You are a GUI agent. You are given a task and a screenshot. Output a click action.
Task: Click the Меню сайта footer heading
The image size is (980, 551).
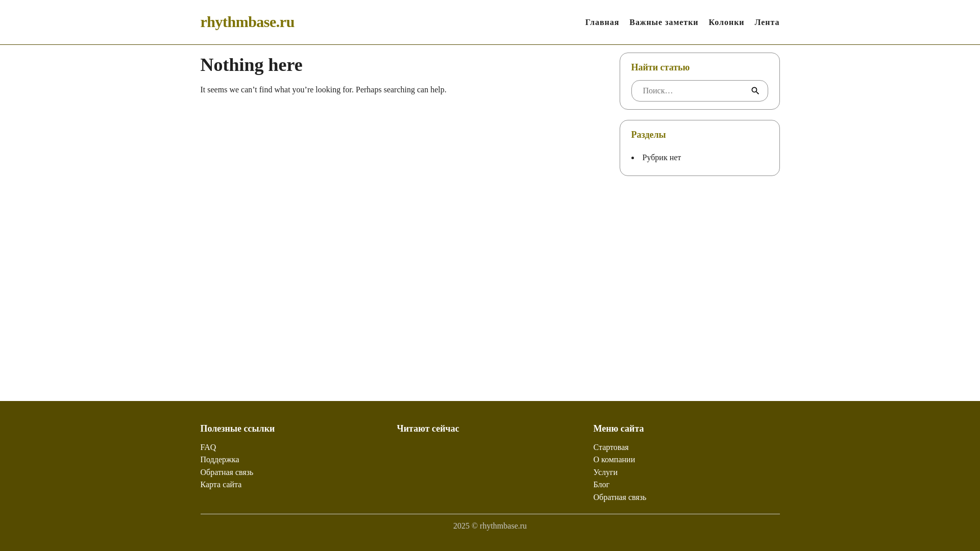tap(618, 429)
